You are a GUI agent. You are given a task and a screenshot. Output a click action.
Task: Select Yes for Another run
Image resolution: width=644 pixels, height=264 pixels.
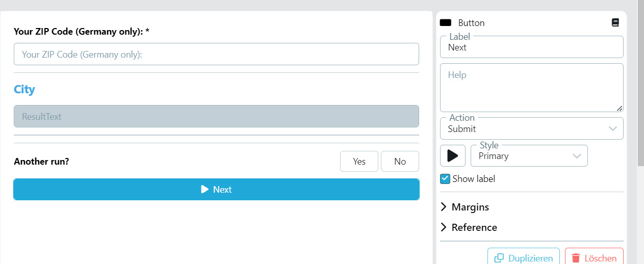(x=359, y=162)
